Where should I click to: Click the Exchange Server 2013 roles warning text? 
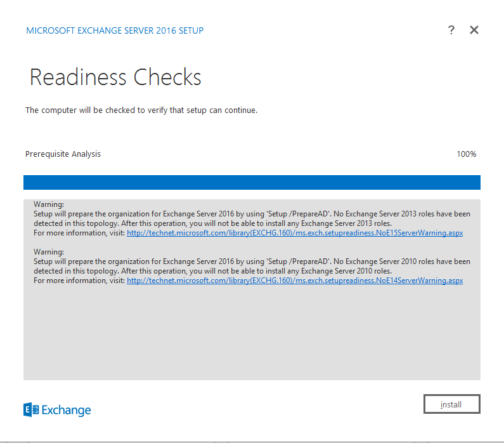click(x=251, y=219)
